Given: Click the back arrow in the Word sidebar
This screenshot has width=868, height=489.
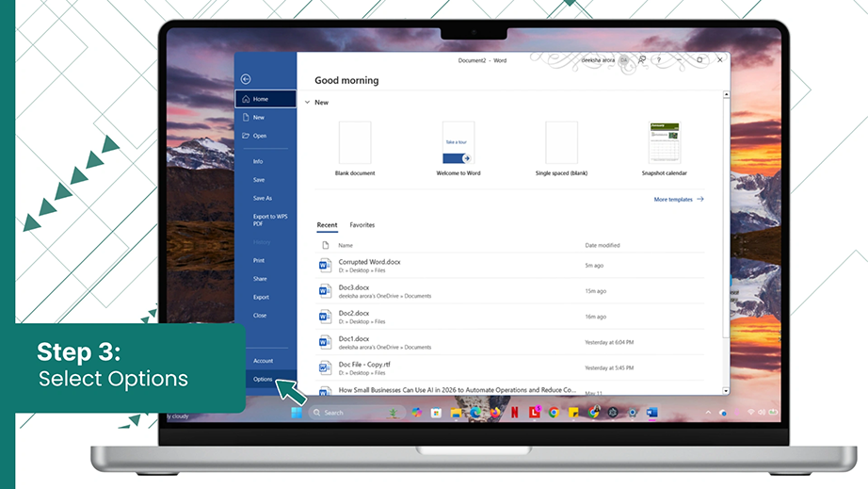Looking at the screenshot, I should pyautogui.click(x=246, y=79).
